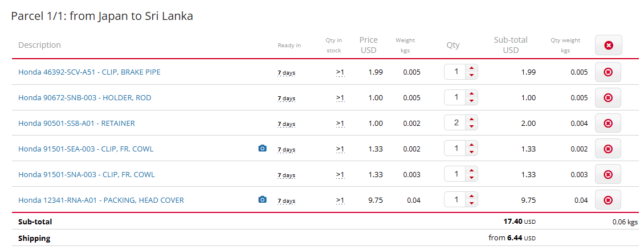Click the 'Sub-total USD' column header
This screenshot has height=250, width=644.
click(511, 45)
